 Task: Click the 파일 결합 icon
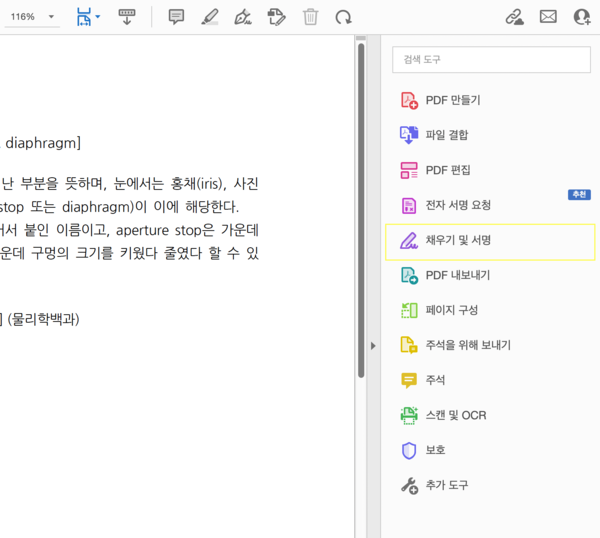(x=409, y=135)
